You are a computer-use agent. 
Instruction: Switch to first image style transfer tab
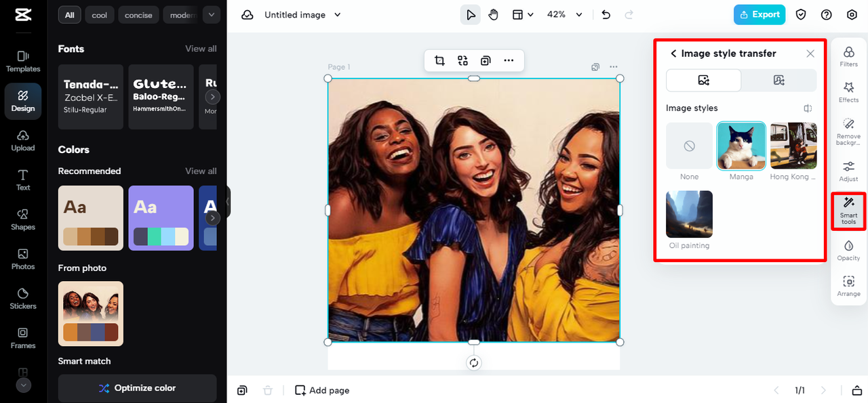tap(704, 81)
